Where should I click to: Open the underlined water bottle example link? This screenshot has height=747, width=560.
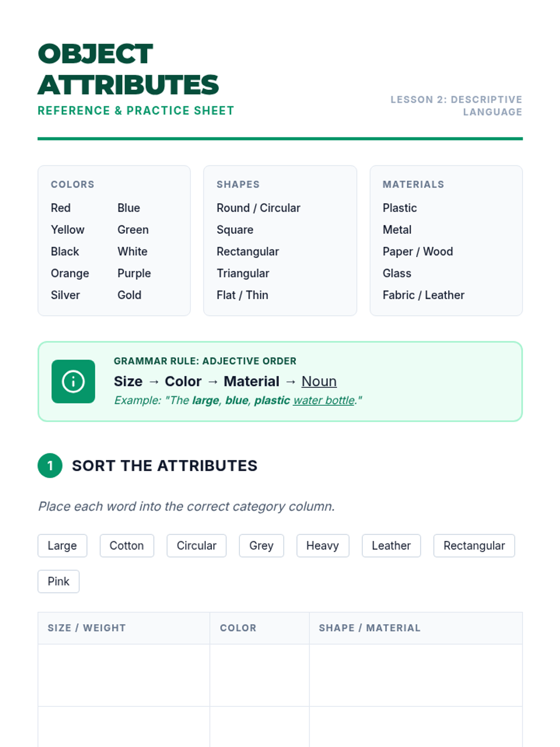(323, 401)
